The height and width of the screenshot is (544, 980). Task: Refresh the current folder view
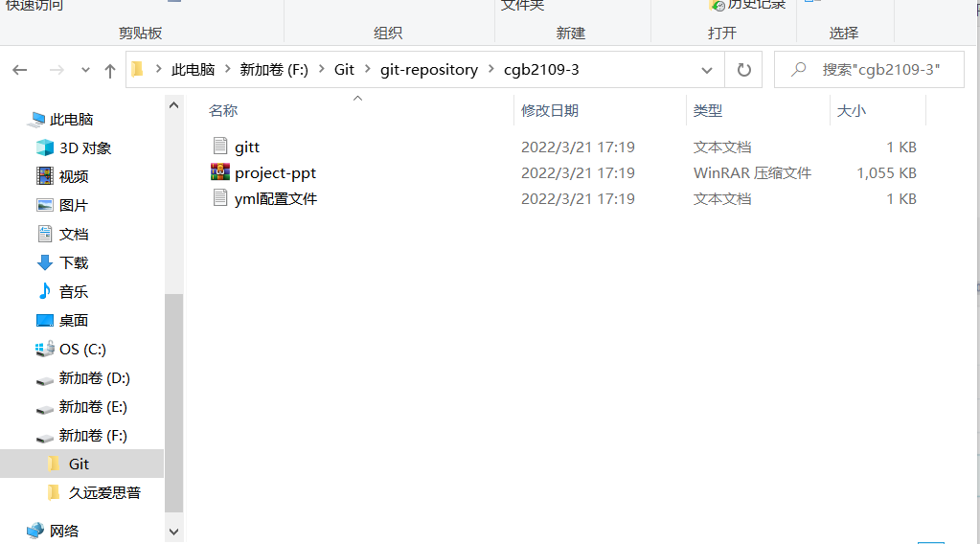click(x=743, y=70)
